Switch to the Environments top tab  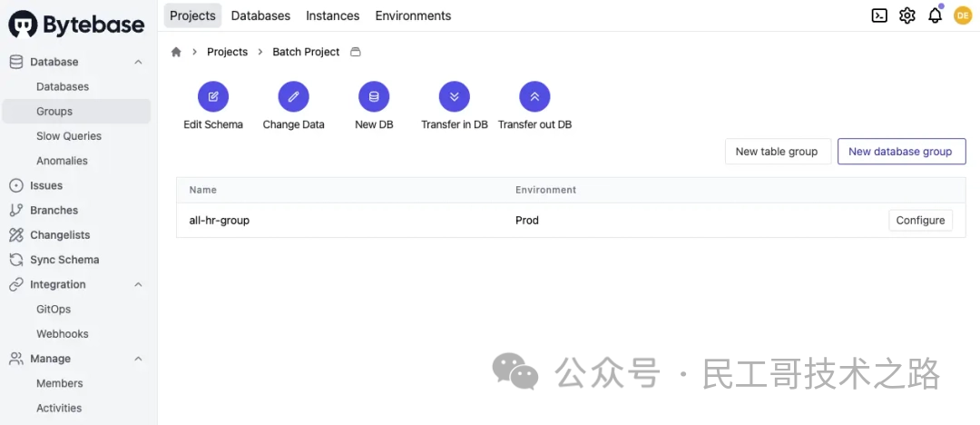[413, 15]
